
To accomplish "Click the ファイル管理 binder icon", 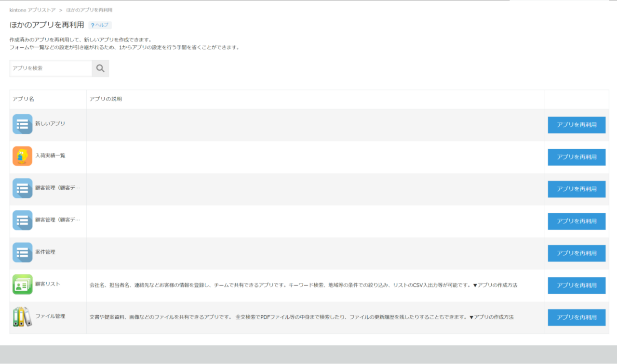I will 22,316.
